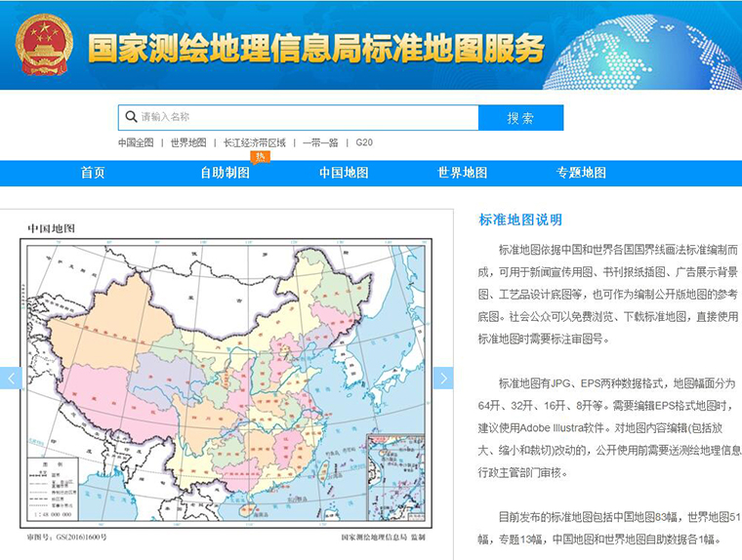Show previous map with left arrow
Viewport: 742px width, 560px height.
[11, 378]
